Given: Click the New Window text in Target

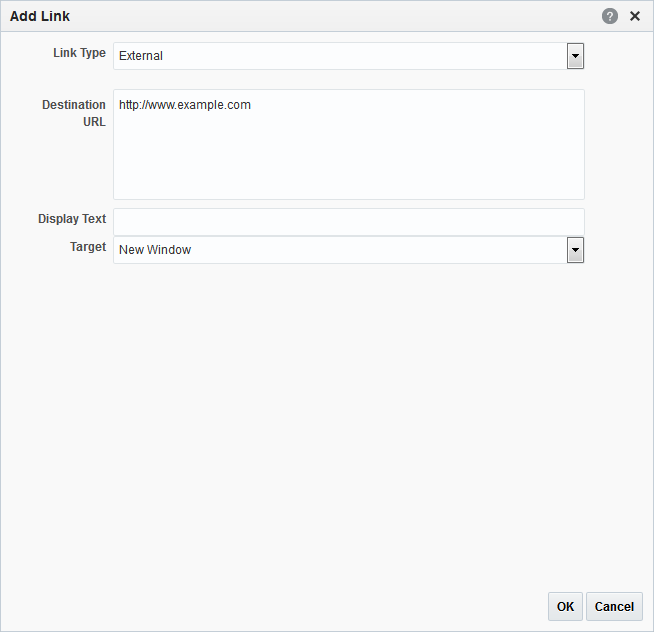Looking at the screenshot, I should (155, 250).
